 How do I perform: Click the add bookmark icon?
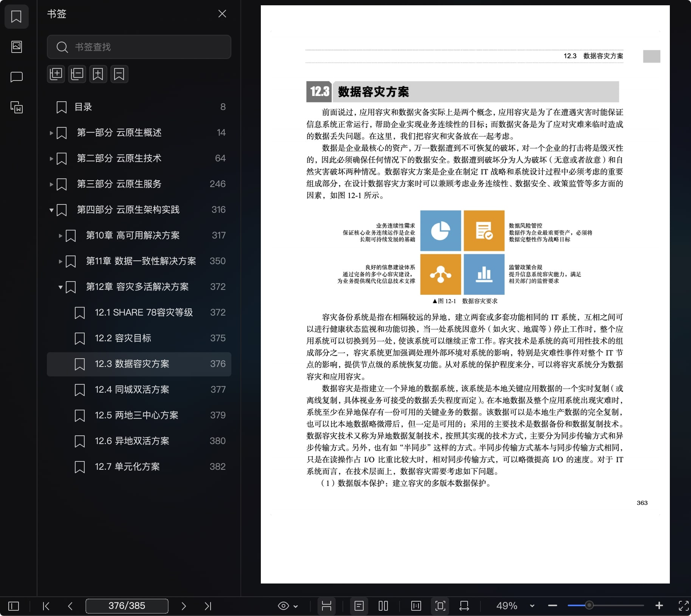(x=98, y=74)
